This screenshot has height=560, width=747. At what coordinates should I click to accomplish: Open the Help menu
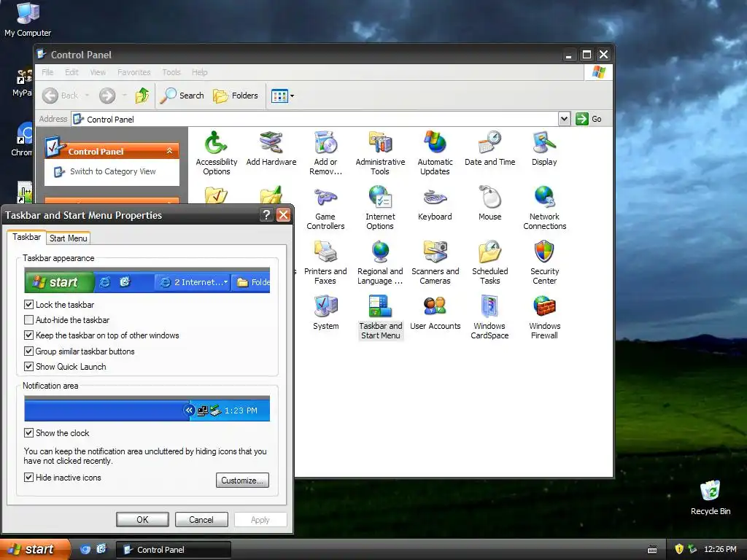(x=200, y=72)
